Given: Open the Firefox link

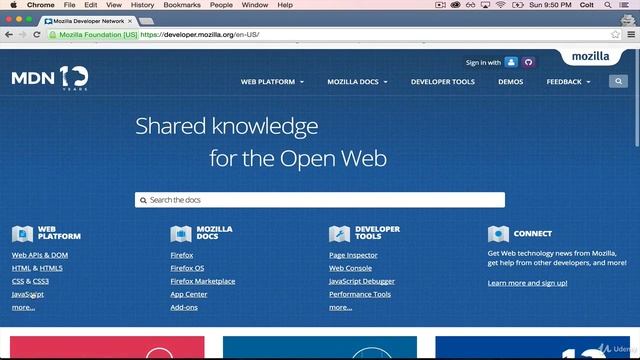Looking at the screenshot, I should [182, 255].
